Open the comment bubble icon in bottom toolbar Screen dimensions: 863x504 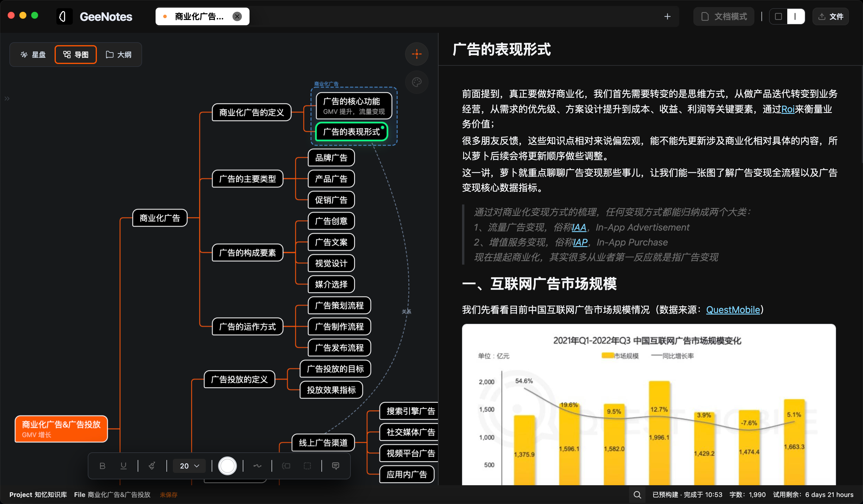point(335,466)
